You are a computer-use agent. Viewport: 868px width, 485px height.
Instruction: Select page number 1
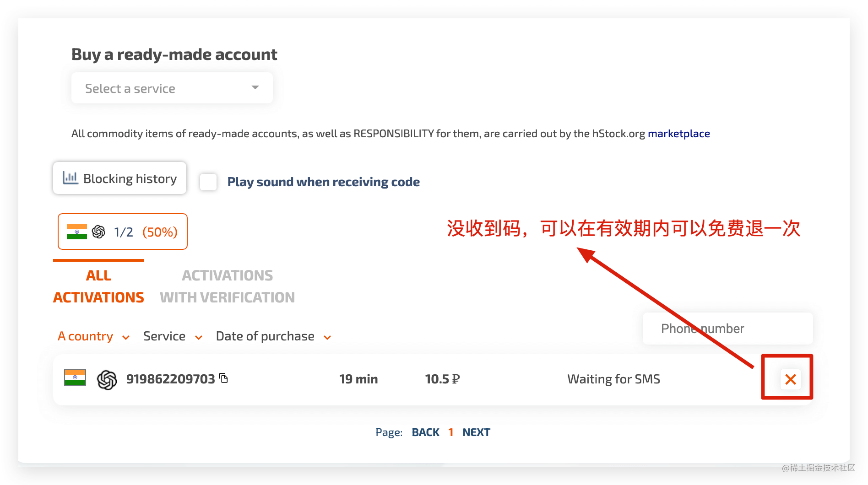451,431
